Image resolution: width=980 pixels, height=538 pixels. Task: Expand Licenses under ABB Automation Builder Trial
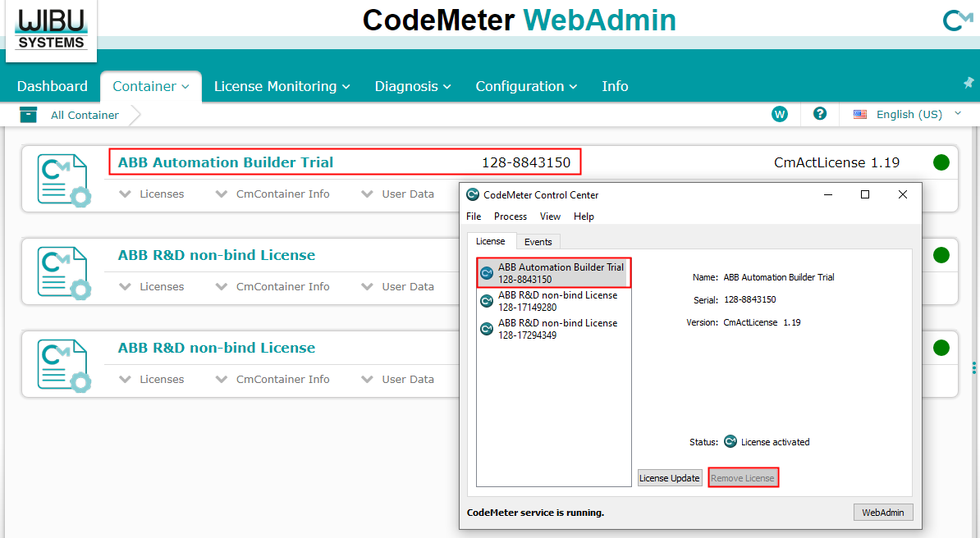pyautogui.click(x=152, y=194)
